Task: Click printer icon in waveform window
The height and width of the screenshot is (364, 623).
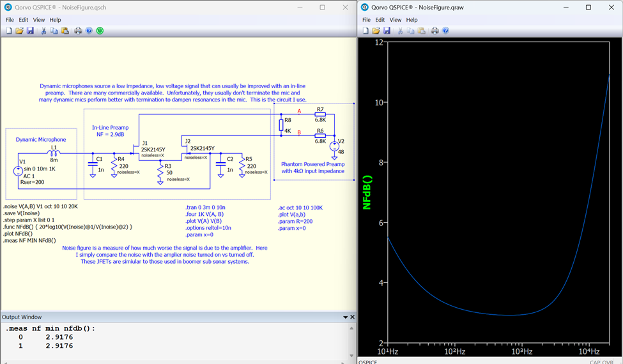Action: click(435, 31)
